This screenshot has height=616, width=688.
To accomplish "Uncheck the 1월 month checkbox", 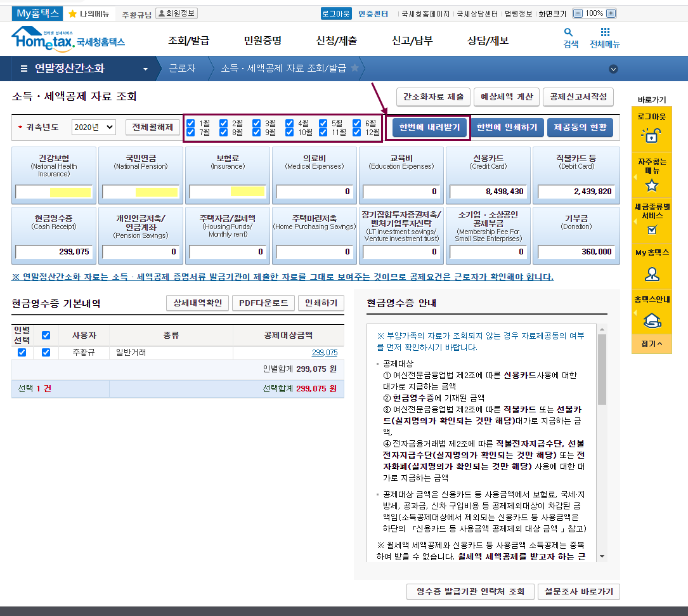I will tap(191, 123).
